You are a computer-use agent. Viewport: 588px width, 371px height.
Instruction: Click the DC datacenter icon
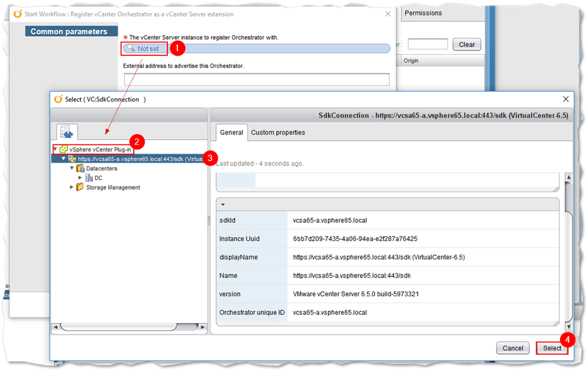(x=89, y=178)
